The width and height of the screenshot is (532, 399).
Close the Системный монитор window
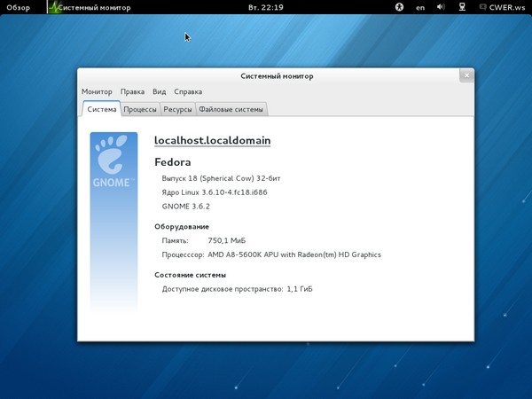[x=465, y=76]
